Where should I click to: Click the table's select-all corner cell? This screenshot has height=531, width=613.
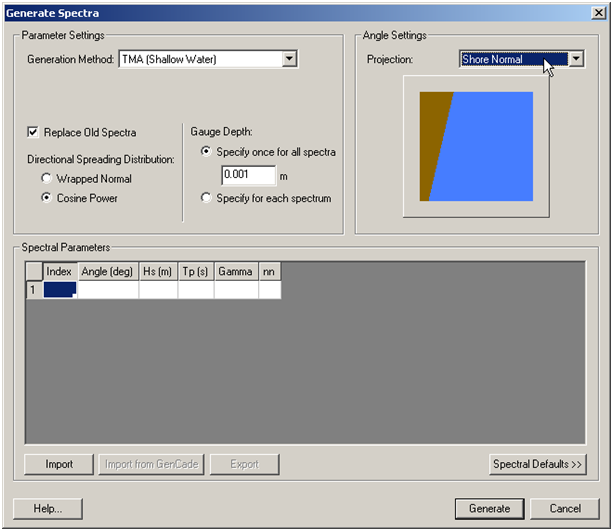[34, 271]
